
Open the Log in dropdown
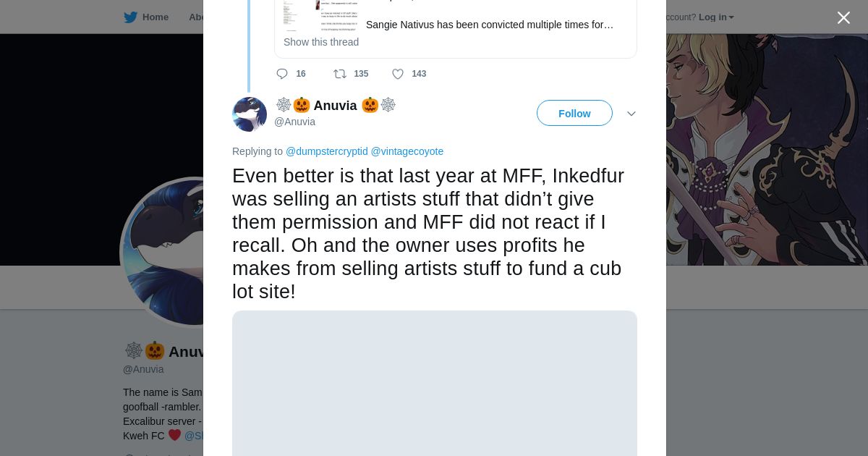[x=715, y=17]
